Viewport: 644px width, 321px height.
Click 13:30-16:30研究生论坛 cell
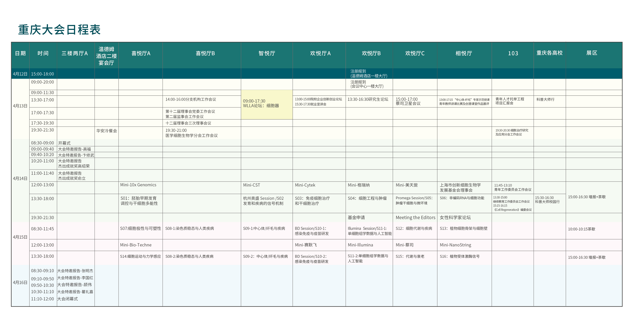[368, 99]
